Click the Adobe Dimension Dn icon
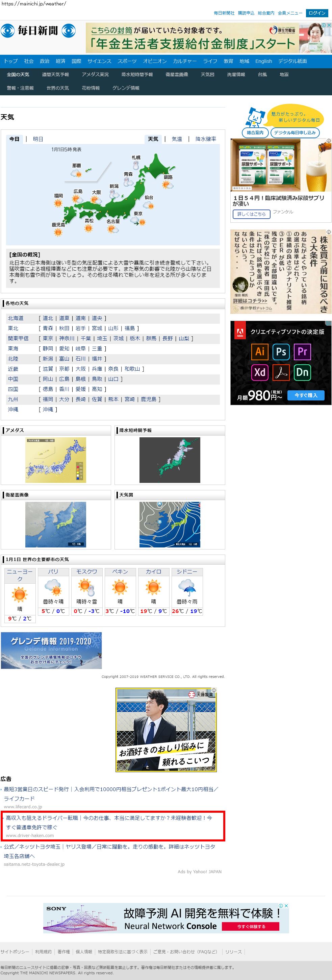The image size is (332, 980). click(302, 372)
